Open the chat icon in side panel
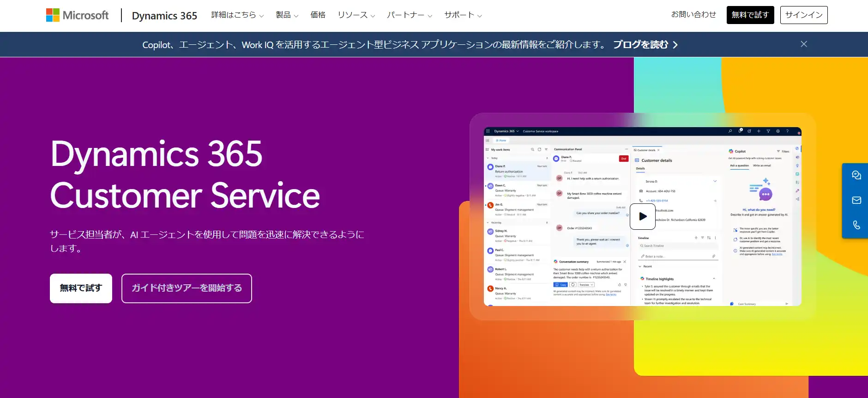 (856, 175)
